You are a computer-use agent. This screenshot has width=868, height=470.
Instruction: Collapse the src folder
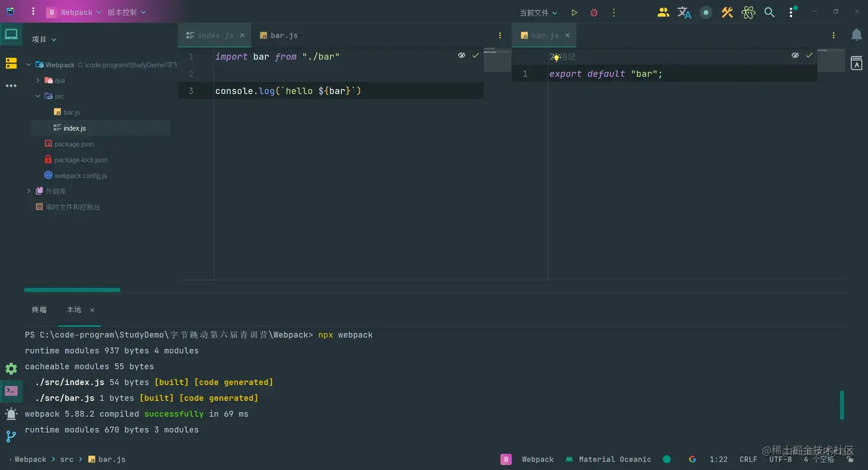click(38, 96)
